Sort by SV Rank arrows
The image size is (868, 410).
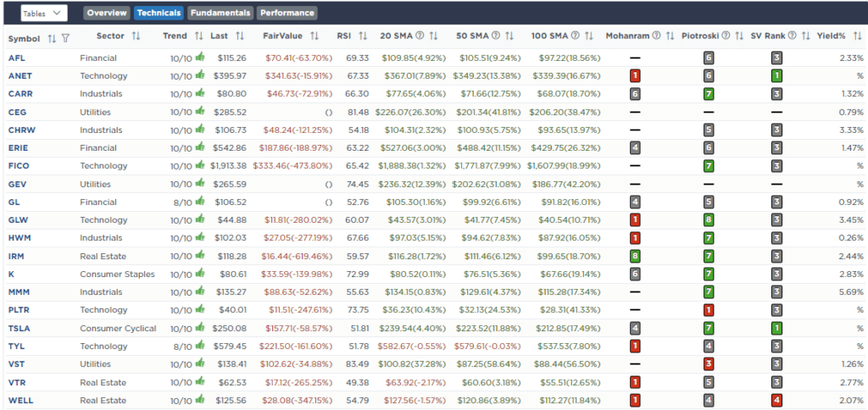click(806, 36)
